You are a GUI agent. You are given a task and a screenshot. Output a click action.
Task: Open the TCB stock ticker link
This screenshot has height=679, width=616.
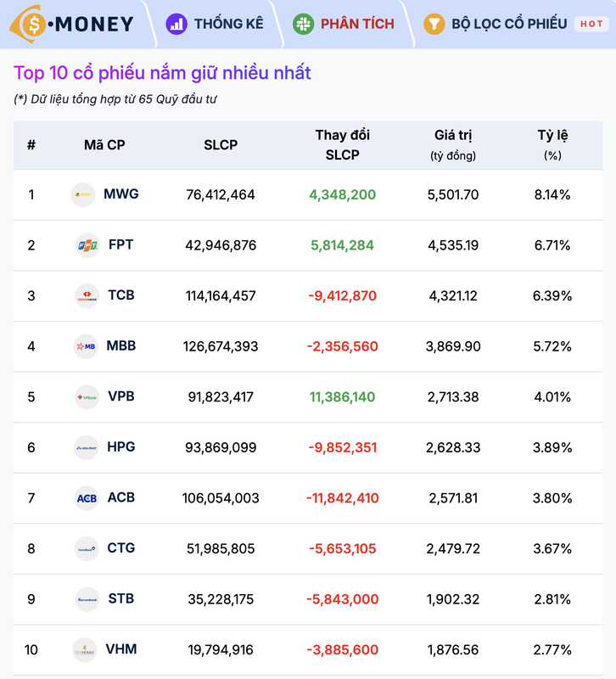[121, 295]
